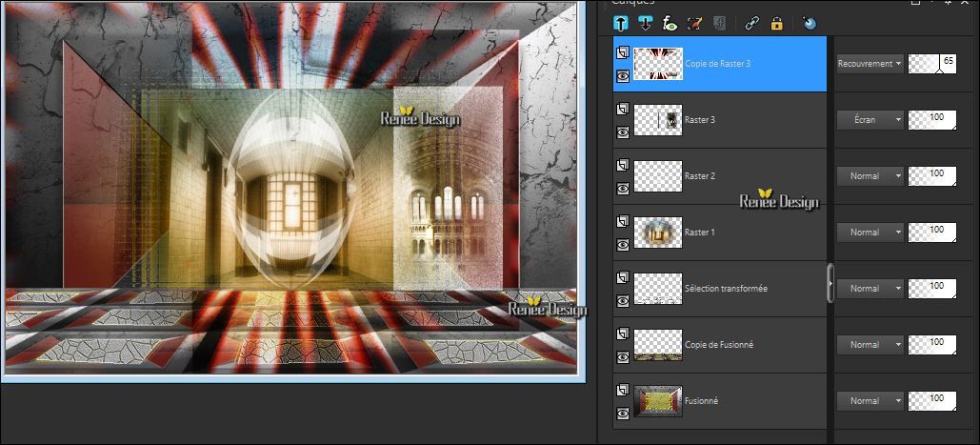Image resolution: width=980 pixels, height=445 pixels.
Task: Hide the Raster 1 layer via eye icon
Action: point(623,244)
